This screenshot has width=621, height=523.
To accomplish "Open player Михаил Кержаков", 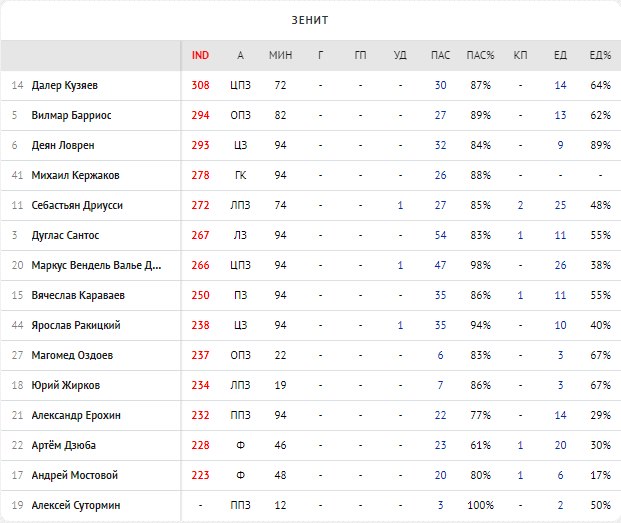I will click(75, 175).
